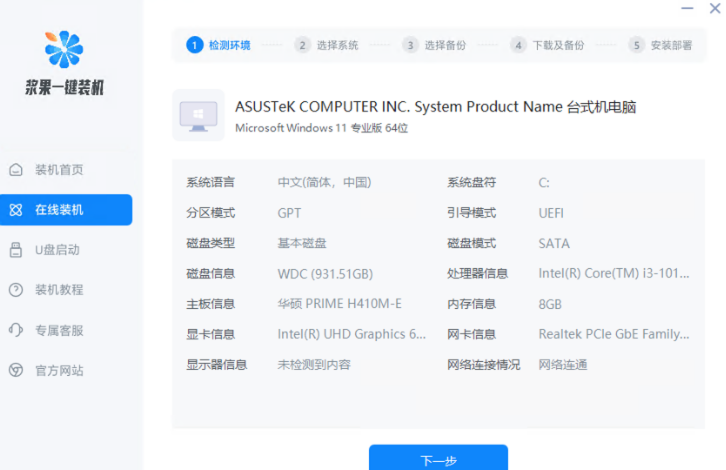Select the 选择备份 step label

pos(445,45)
